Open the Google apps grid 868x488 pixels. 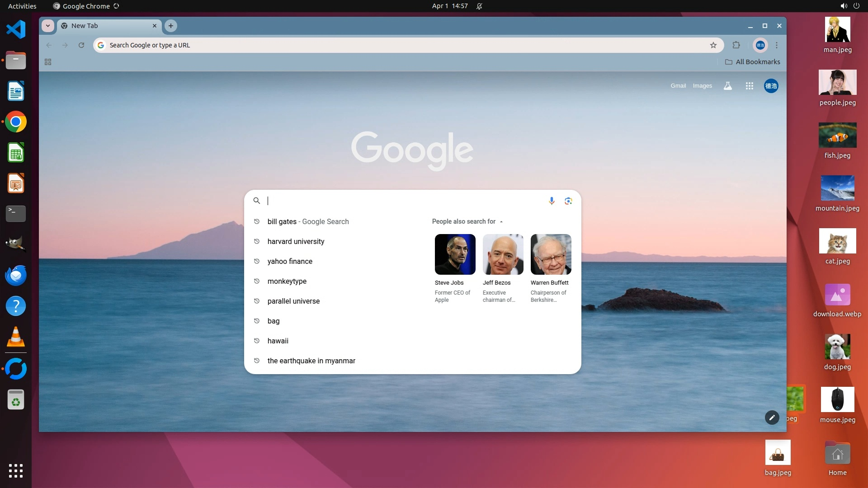coord(749,86)
